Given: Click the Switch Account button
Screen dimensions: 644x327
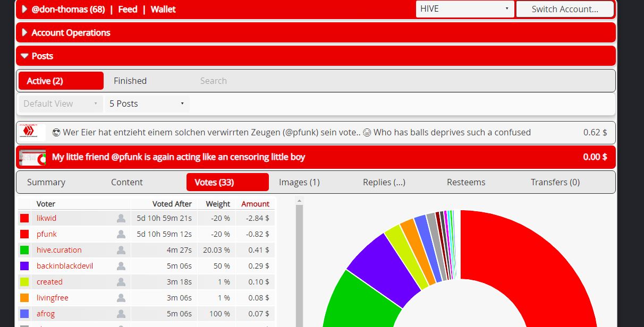Looking at the screenshot, I should (x=565, y=9).
